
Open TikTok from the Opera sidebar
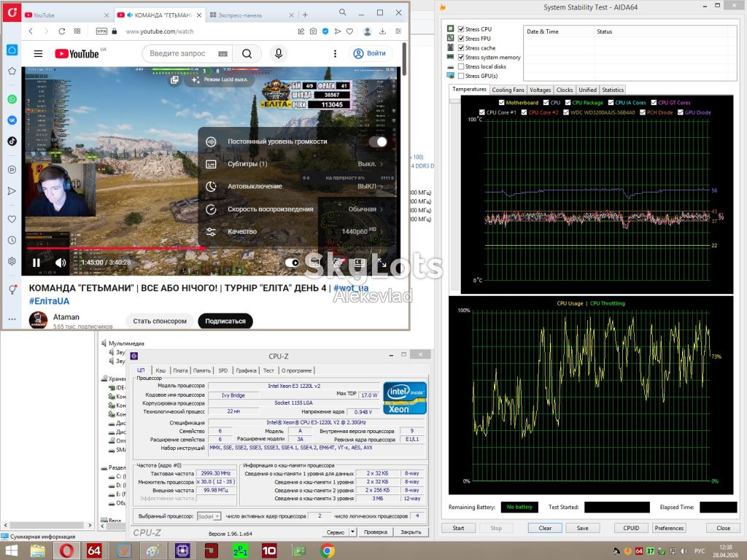(12, 141)
